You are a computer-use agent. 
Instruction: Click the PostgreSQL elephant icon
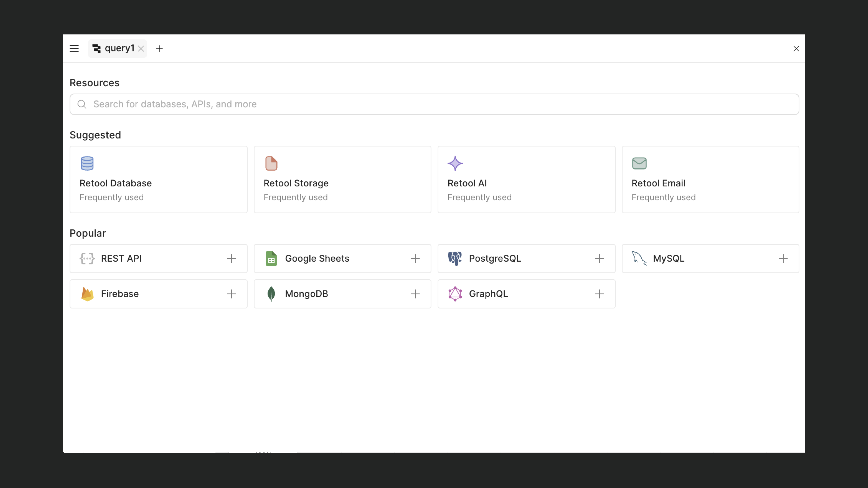click(455, 258)
